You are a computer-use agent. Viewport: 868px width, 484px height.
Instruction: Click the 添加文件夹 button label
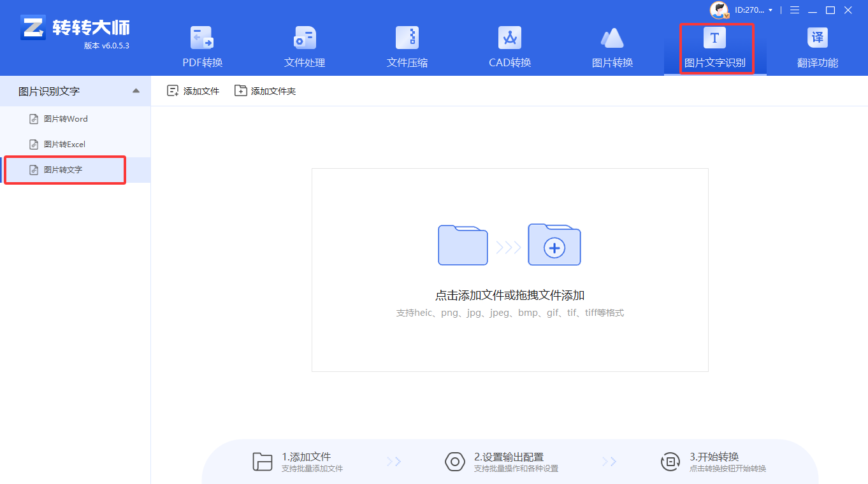coord(273,91)
